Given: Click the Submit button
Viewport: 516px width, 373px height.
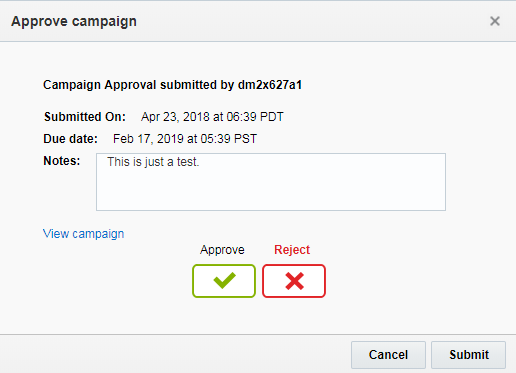Looking at the screenshot, I should point(469,355).
